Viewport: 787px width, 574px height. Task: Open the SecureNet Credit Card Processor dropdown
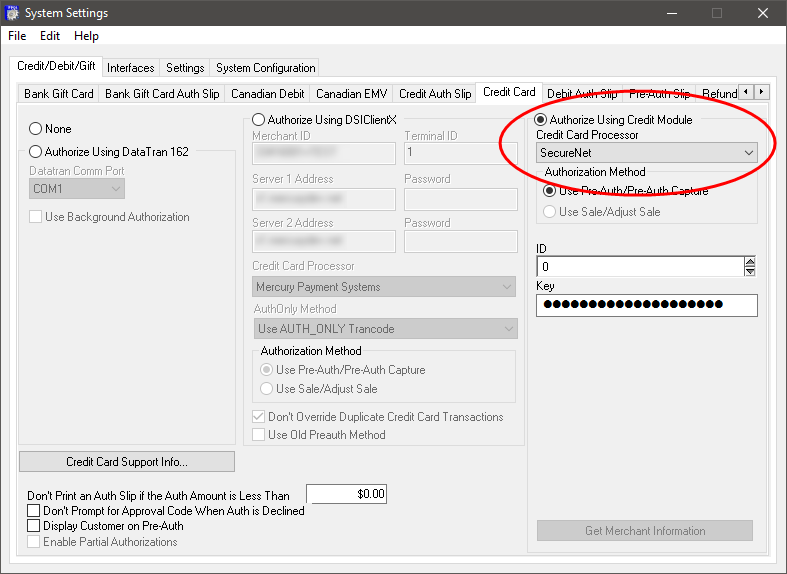tap(646, 153)
